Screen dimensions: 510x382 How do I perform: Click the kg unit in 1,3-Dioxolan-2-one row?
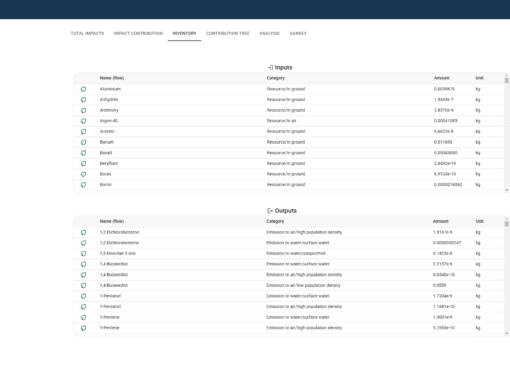click(x=478, y=254)
